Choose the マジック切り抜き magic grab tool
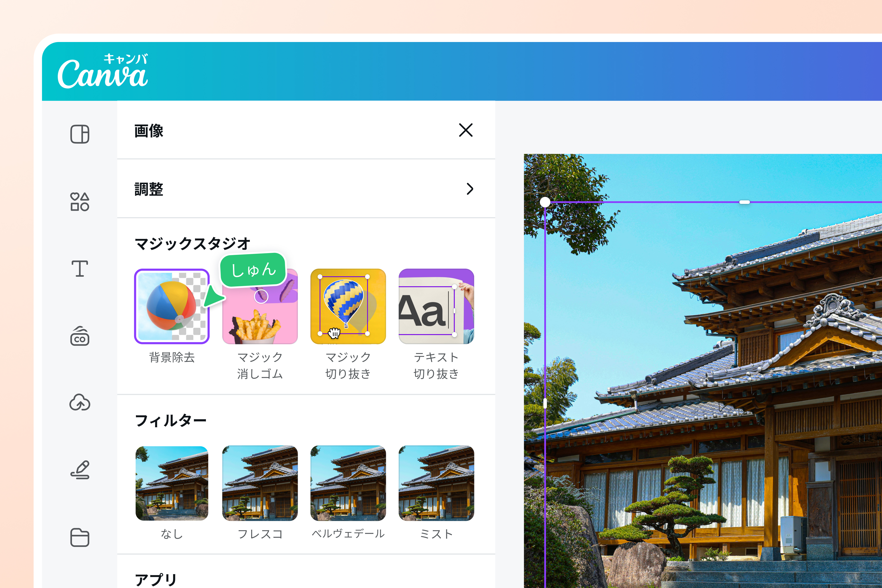 pos(348,306)
